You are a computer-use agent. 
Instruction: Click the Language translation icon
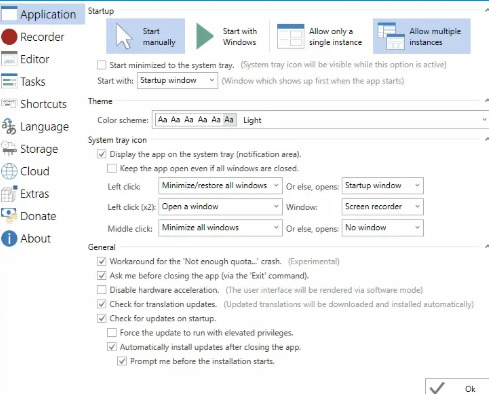tap(9, 126)
